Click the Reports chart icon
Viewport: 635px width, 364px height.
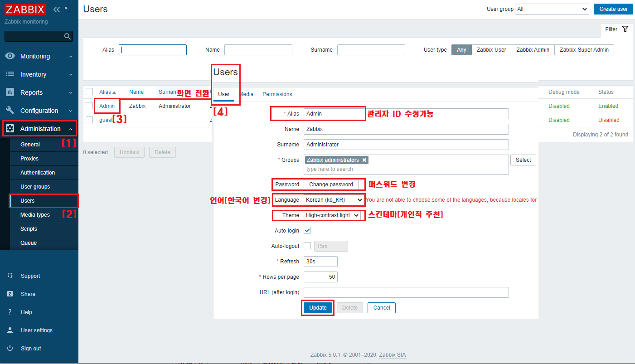click(x=10, y=92)
